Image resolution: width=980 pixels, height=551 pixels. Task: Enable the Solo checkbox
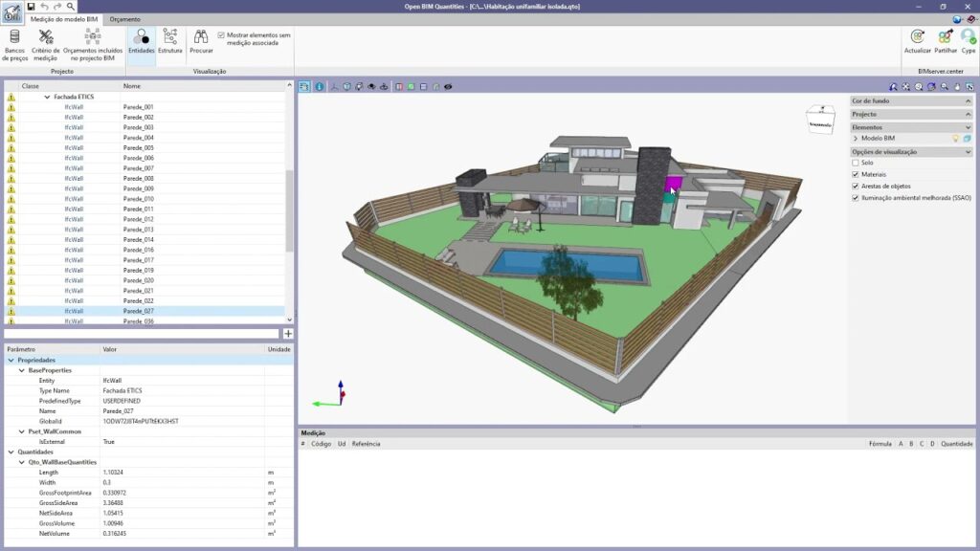(856, 163)
